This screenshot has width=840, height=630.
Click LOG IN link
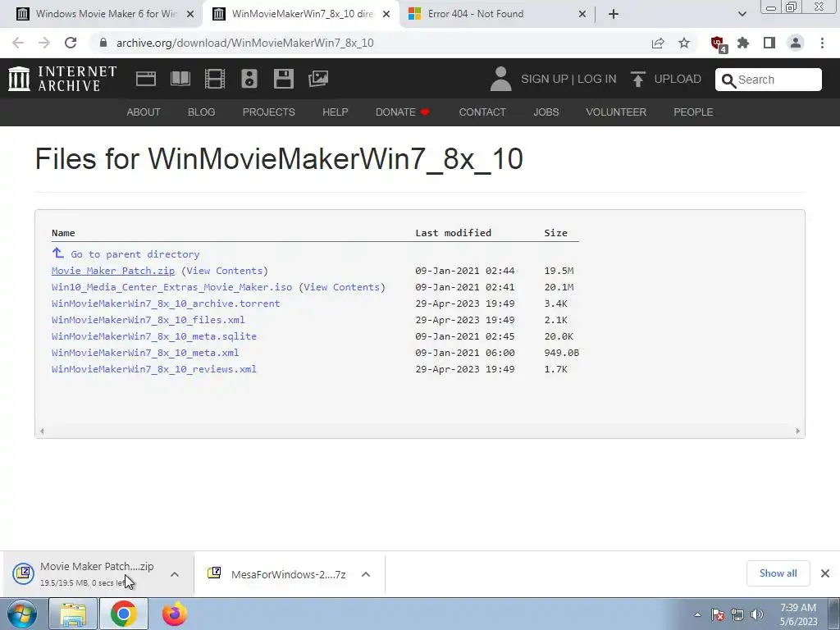coord(597,79)
